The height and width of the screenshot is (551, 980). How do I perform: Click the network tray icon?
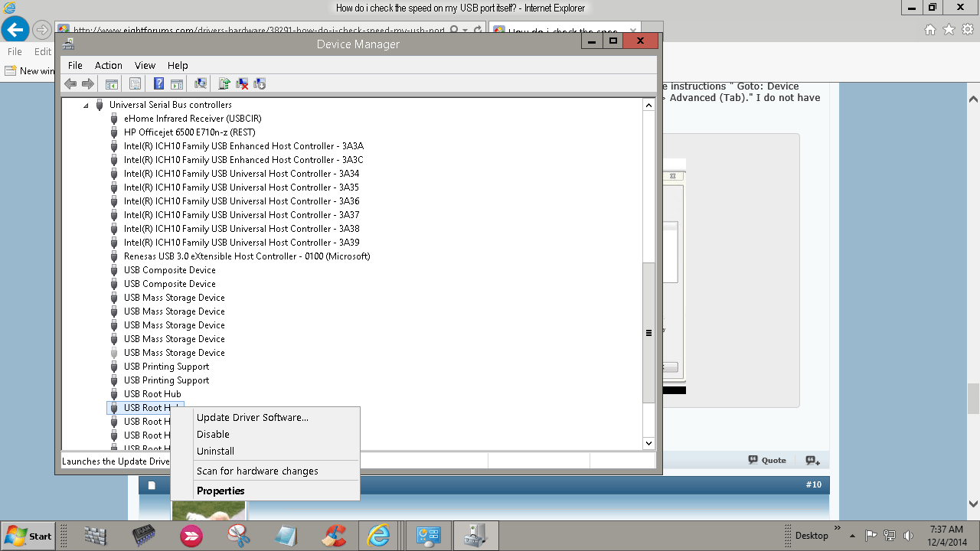click(x=890, y=536)
